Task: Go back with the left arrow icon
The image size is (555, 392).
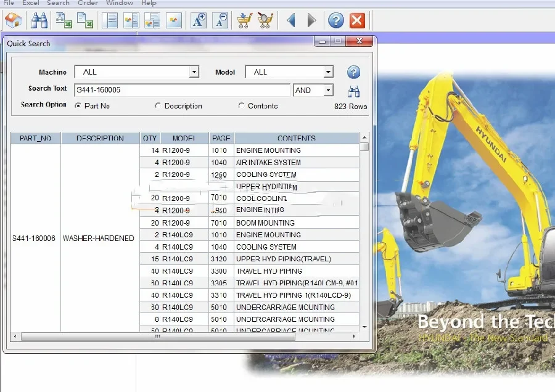Action: tap(291, 20)
